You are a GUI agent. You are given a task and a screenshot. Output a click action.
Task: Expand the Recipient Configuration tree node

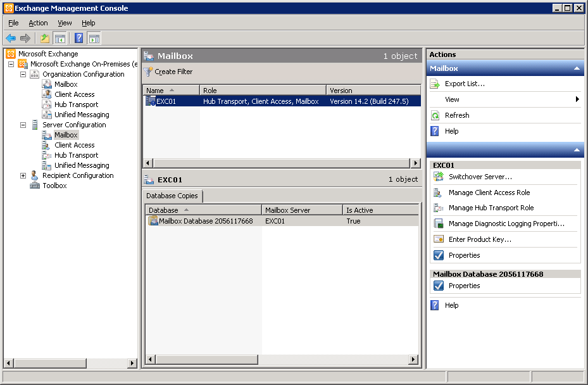[23, 175]
